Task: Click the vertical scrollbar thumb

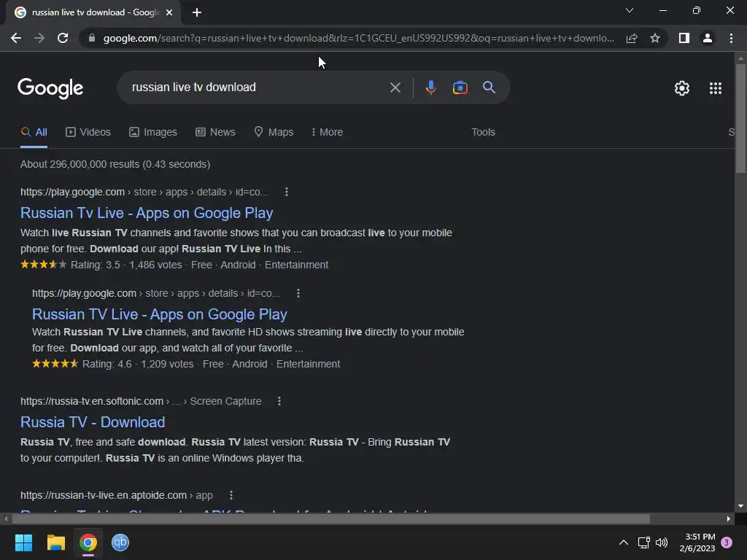Action: click(740, 118)
